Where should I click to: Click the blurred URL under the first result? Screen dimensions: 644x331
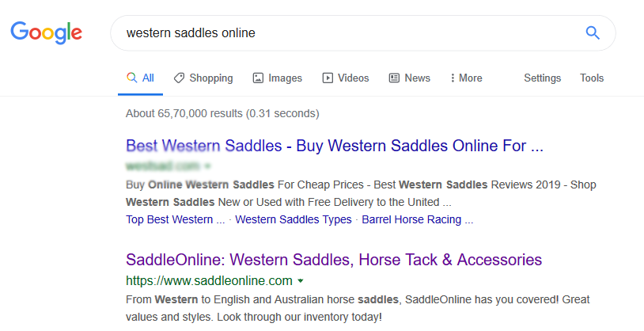(162, 166)
